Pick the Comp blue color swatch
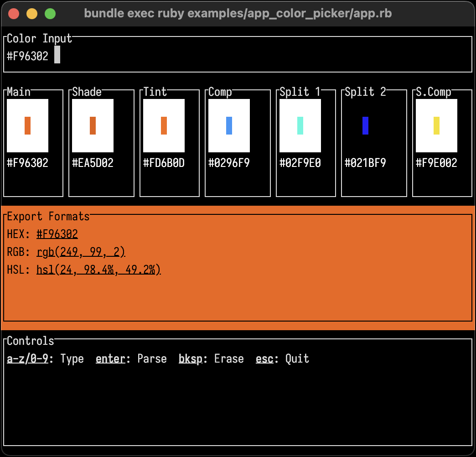This screenshot has height=457, width=476. pos(229,125)
